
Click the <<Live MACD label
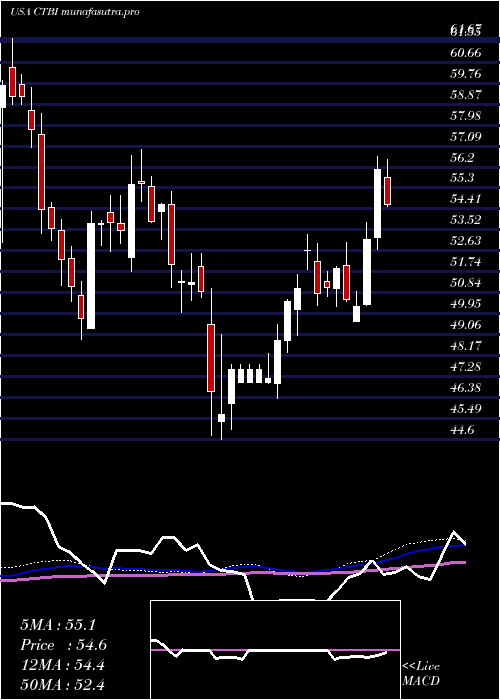(421, 674)
